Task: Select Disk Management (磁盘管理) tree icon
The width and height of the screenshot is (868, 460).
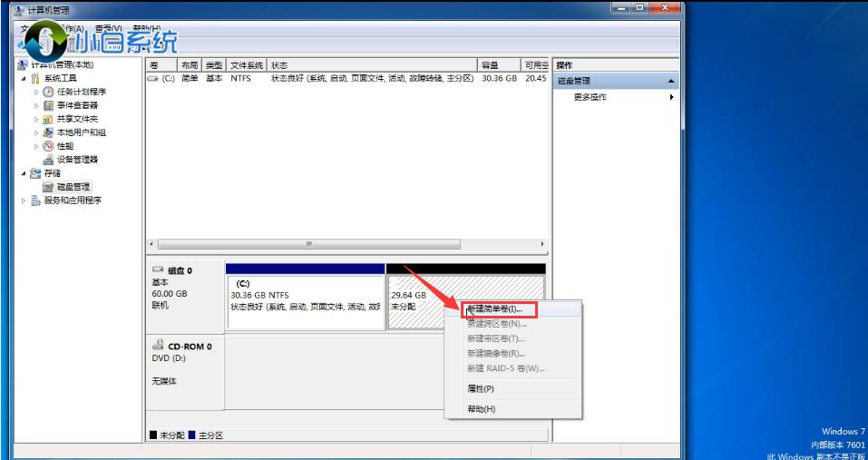Action: click(x=48, y=187)
